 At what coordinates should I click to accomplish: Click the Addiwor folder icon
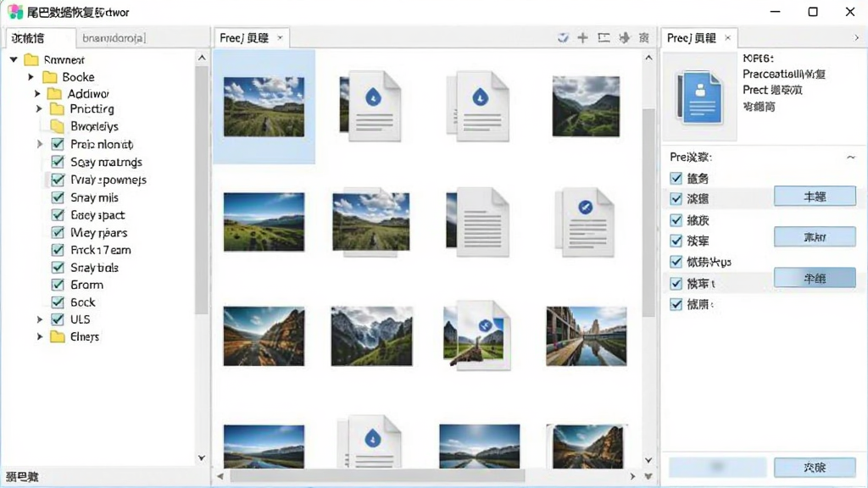coord(54,93)
